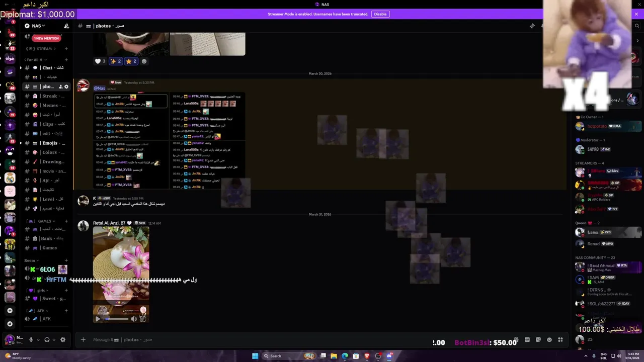
Task: Open the Drawing channel
Action: (47, 162)
